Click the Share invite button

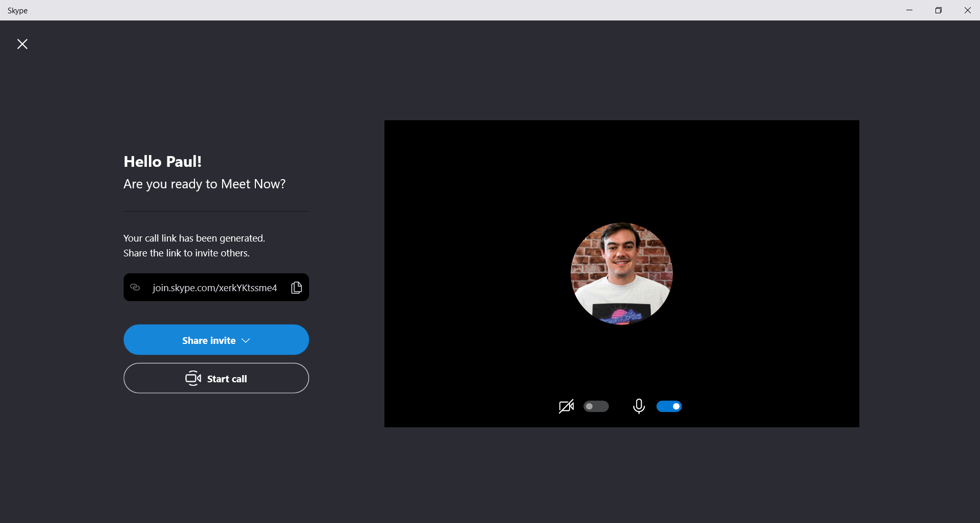pos(215,340)
